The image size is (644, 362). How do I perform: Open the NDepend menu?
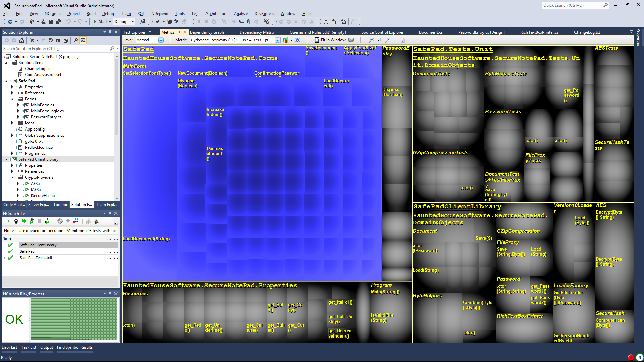click(x=160, y=14)
